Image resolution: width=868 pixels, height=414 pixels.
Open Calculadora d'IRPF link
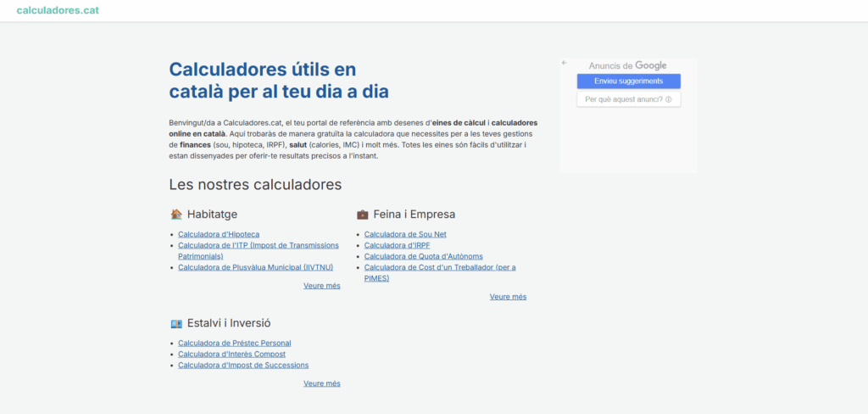click(397, 245)
